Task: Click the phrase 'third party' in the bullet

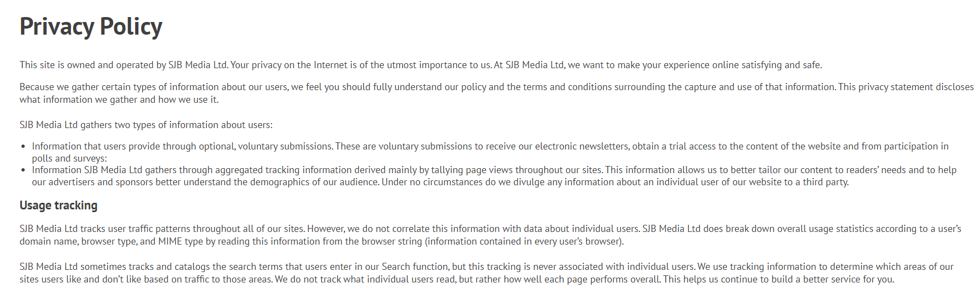Action: click(825, 182)
